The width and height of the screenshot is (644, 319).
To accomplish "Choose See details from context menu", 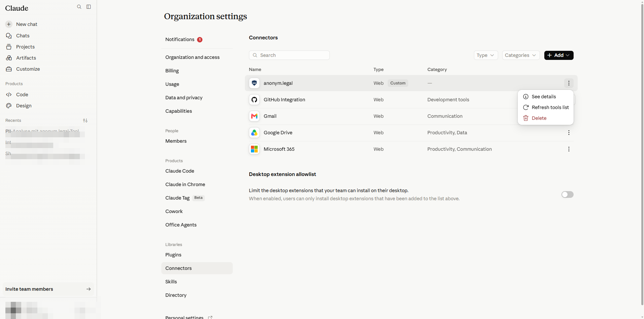I will point(546,97).
